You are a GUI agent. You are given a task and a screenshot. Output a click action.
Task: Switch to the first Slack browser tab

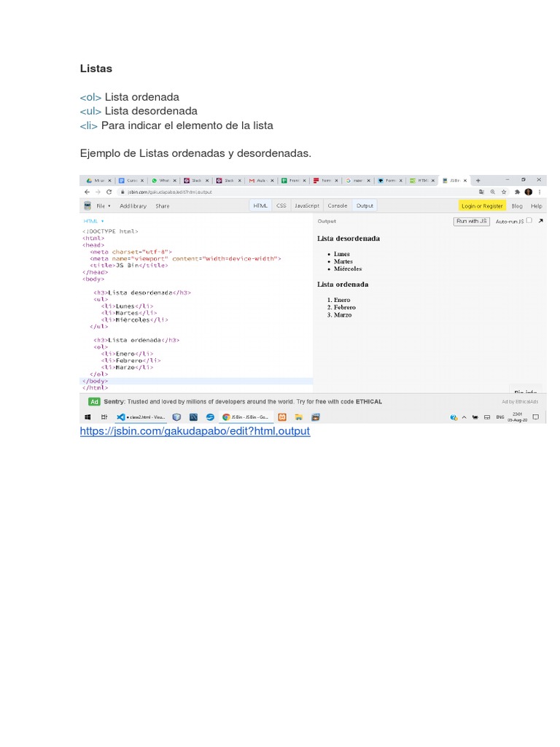(x=196, y=181)
